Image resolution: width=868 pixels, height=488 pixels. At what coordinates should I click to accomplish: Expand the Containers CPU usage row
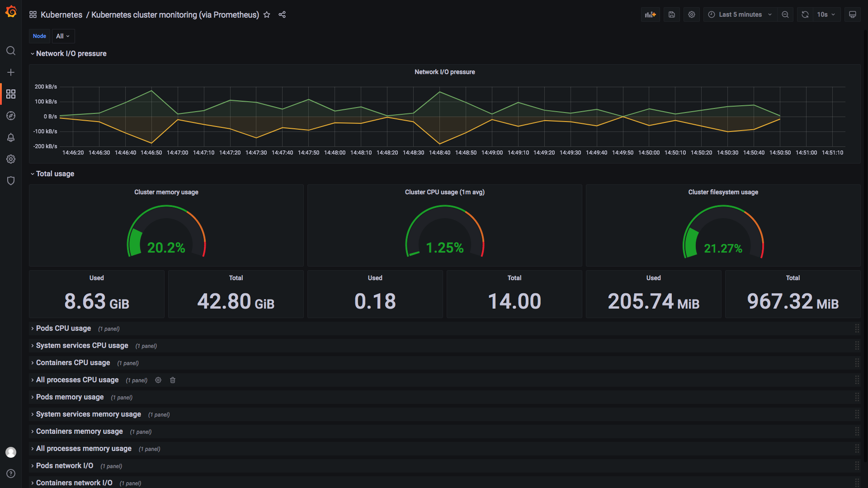tap(70, 363)
